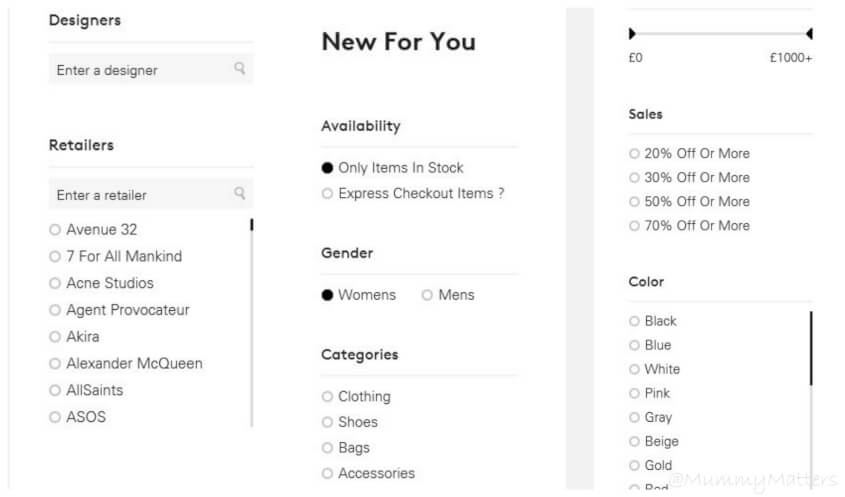Grab the minimum price slider handle
This screenshot has height=497, width=845.
(632, 34)
